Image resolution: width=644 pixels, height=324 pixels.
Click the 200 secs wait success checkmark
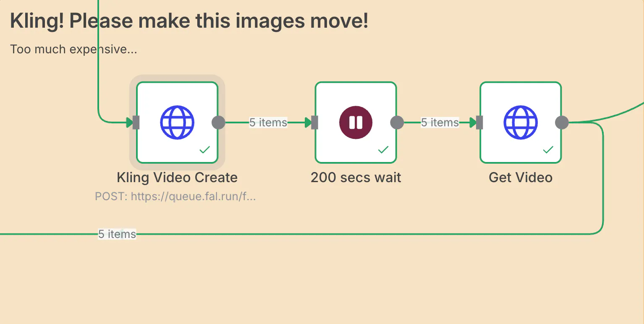383,150
